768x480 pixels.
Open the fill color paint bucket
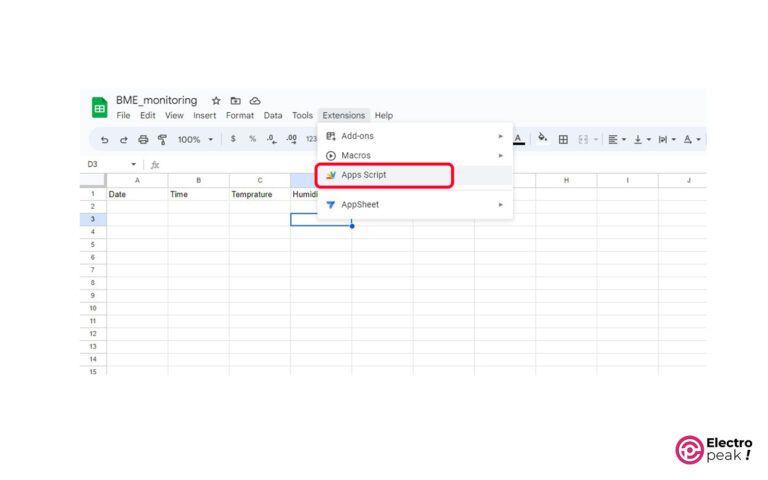pos(542,138)
